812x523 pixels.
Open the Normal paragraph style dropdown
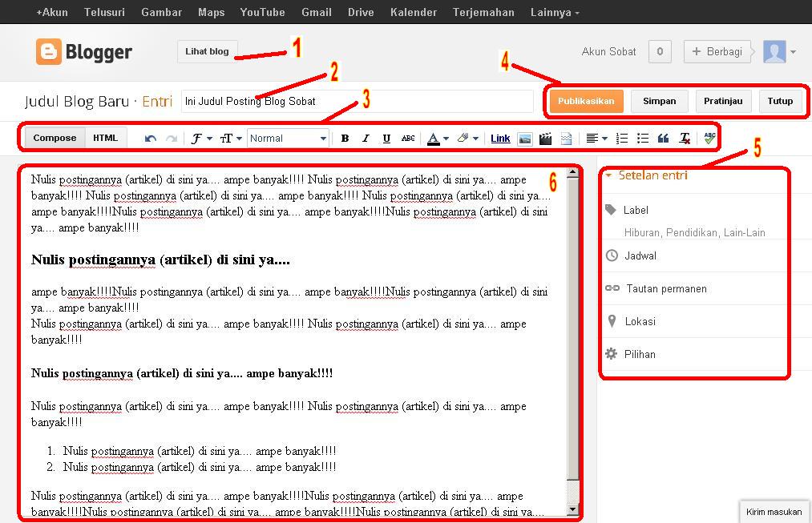click(287, 138)
